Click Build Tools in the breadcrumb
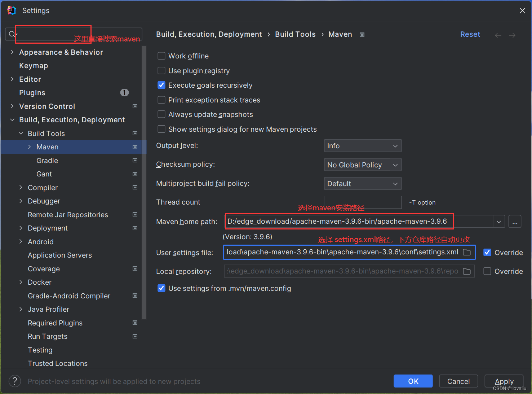 coord(295,34)
